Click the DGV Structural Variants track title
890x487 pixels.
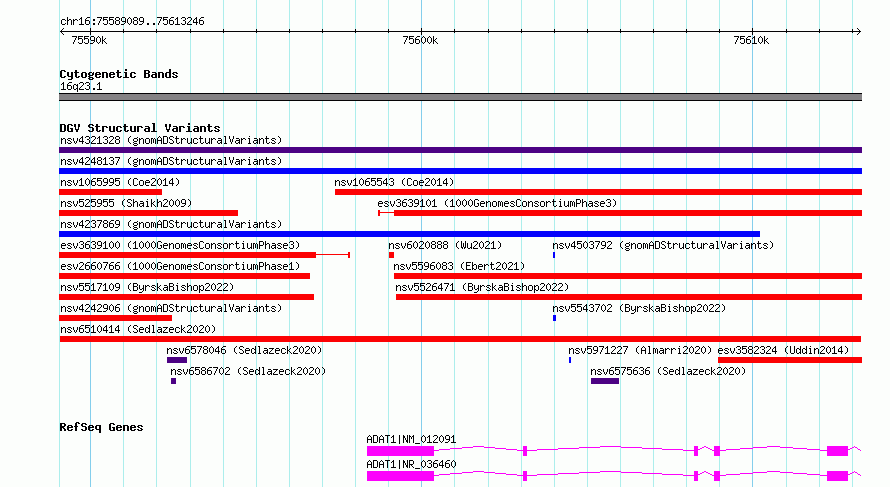pos(140,128)
